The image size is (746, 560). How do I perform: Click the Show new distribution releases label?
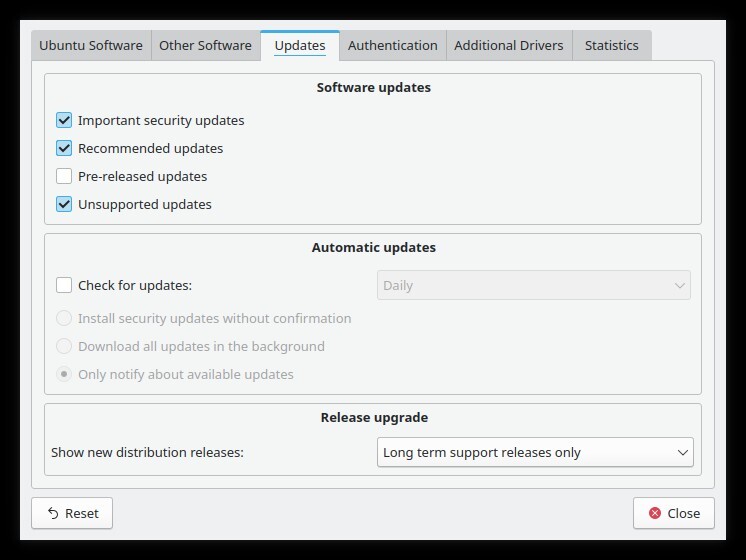147,452
